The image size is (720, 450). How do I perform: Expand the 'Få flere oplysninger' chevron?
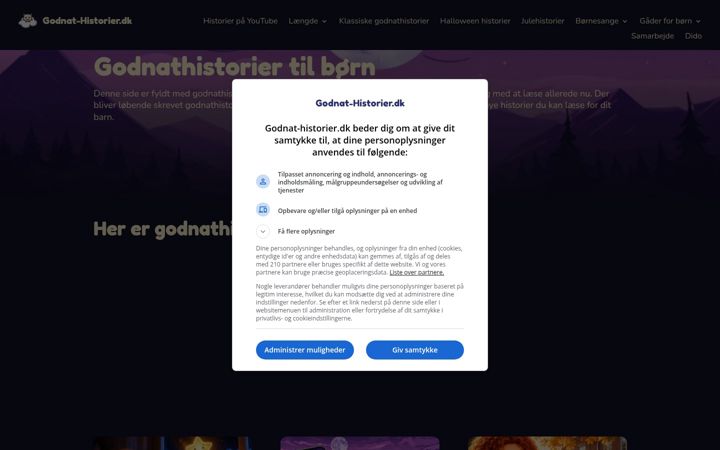(263, 231)
